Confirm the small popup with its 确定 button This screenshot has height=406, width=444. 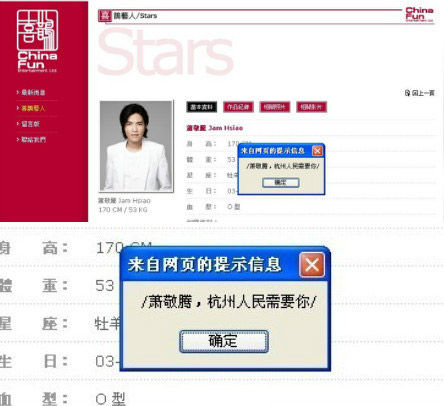pos(281,182)
